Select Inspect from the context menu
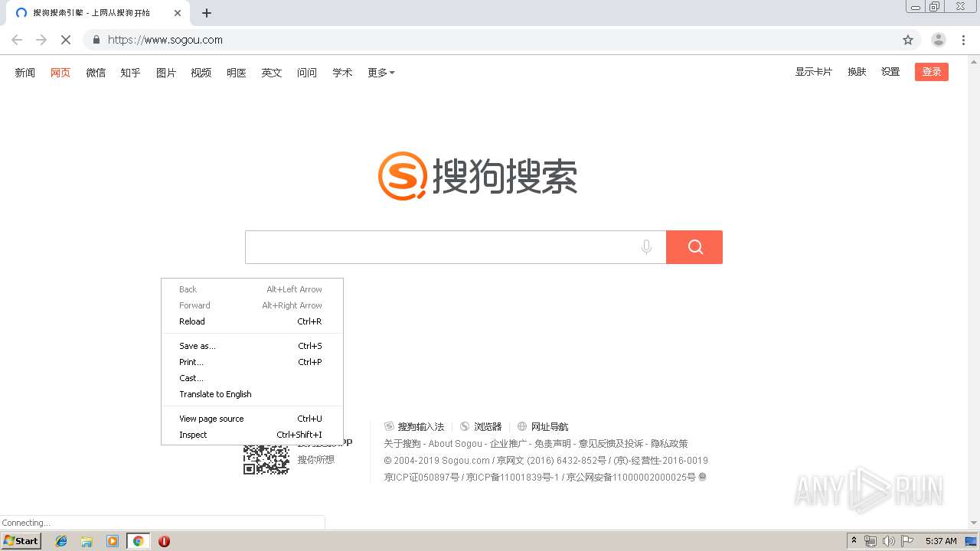The height and width of the screenshot is (551, 980). point(252,435)
